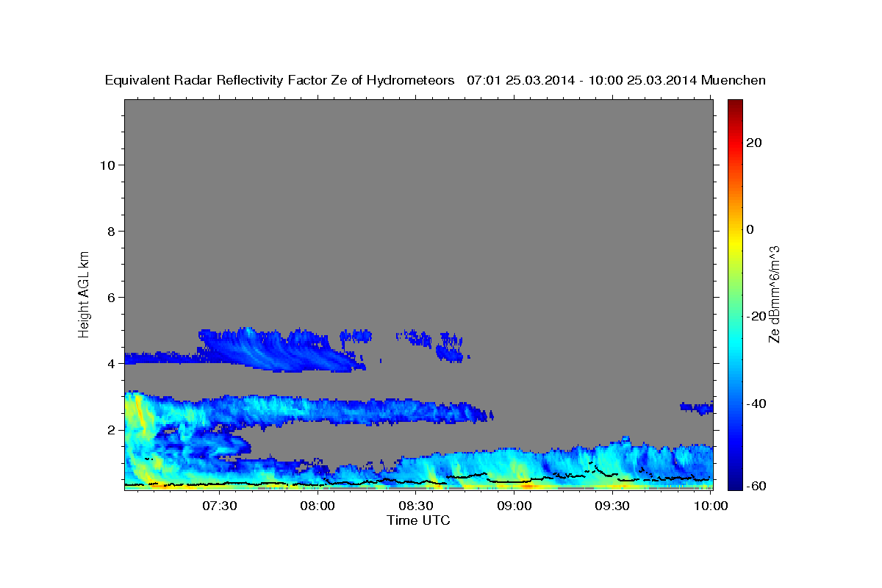The height and width of the screenshot is (588, 882).
Task: Click the colorbar value -60
Action: (756, 486)
